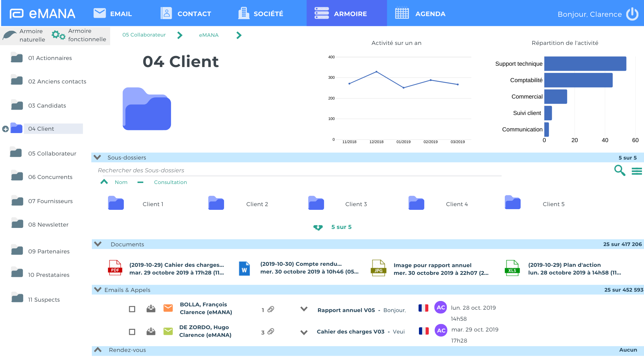Click green envelope of DE ZORDO email
This screenshot has width=644, height=362.
coord(168,331)
